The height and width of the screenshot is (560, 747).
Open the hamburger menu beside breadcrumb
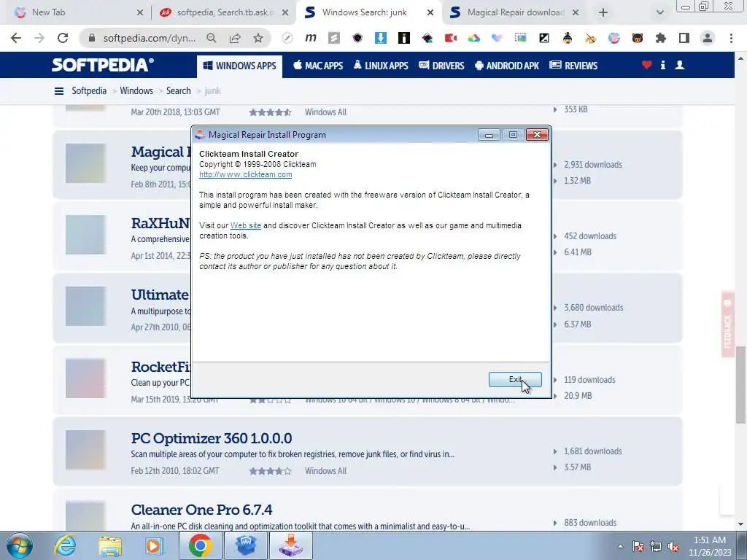[x=59, y=91]
